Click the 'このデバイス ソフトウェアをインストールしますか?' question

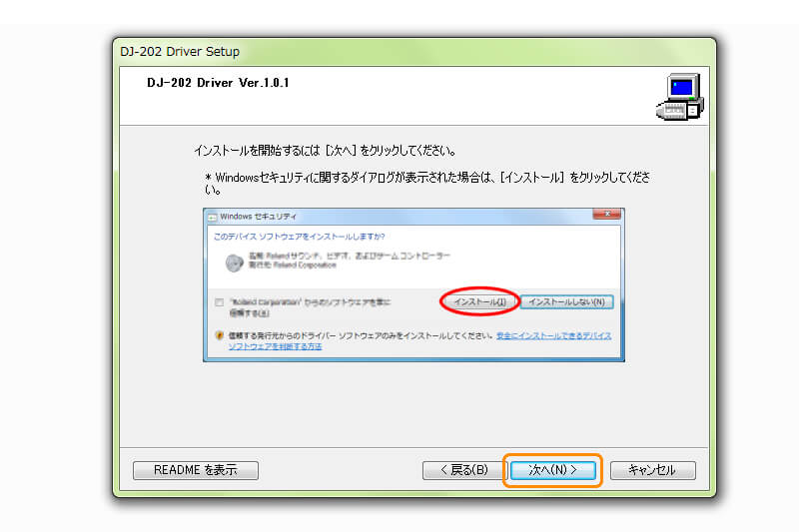[299, 237]
